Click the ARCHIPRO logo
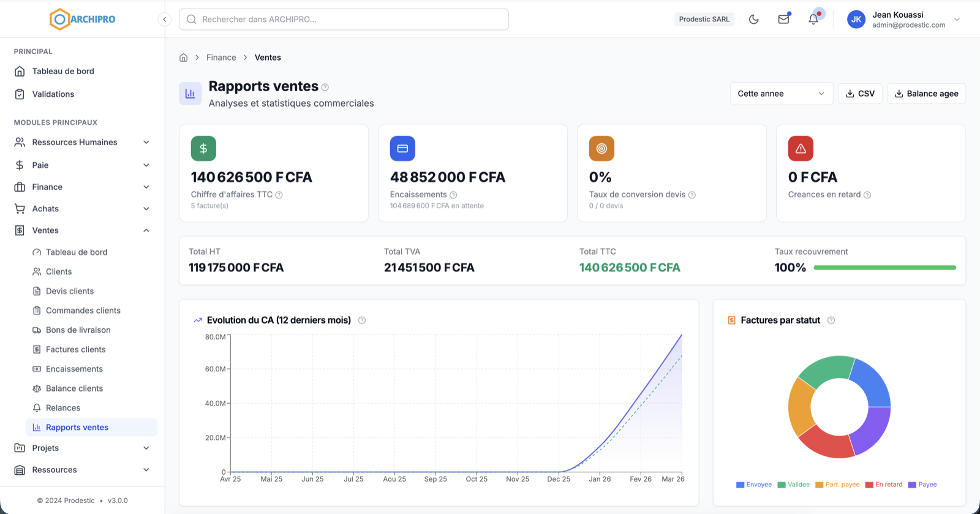Screen dimensions: 980x514 (82, 19)
